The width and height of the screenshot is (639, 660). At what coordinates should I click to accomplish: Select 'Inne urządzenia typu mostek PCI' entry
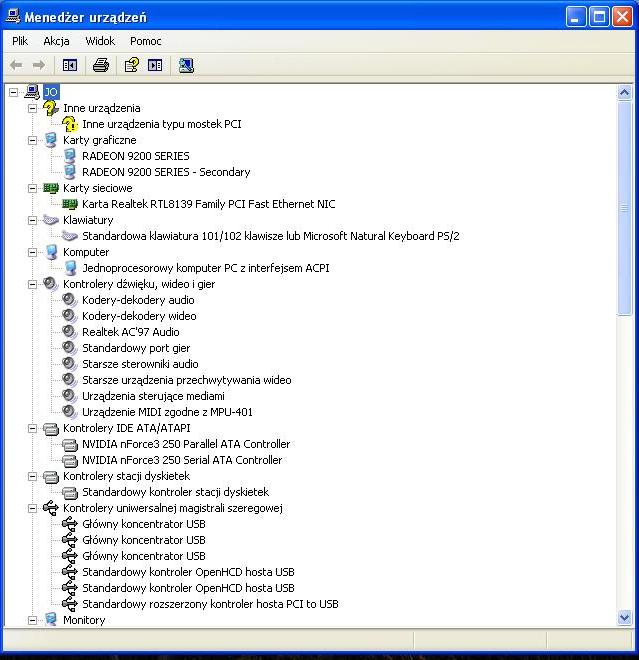(162, 124)
